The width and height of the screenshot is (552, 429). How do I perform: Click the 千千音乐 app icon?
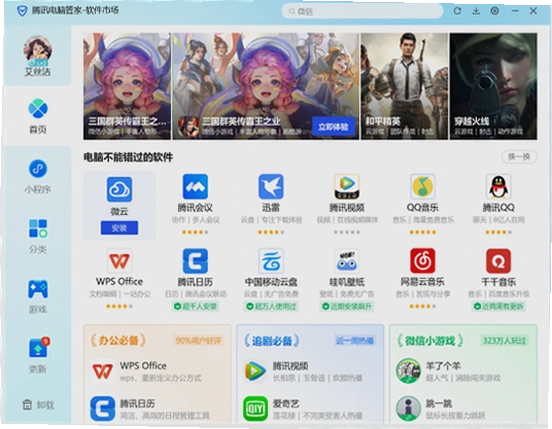[x=498, y=261]
